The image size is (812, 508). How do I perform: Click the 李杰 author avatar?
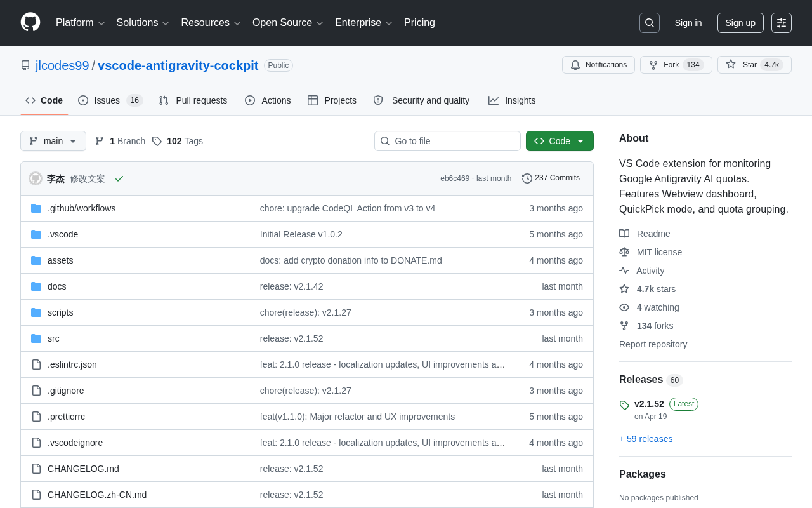[36, 178]
